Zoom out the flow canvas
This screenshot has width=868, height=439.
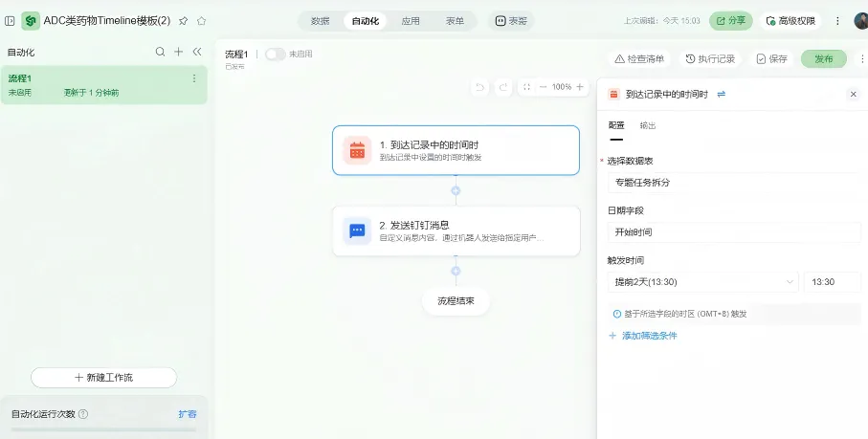[x=543, y=87]
